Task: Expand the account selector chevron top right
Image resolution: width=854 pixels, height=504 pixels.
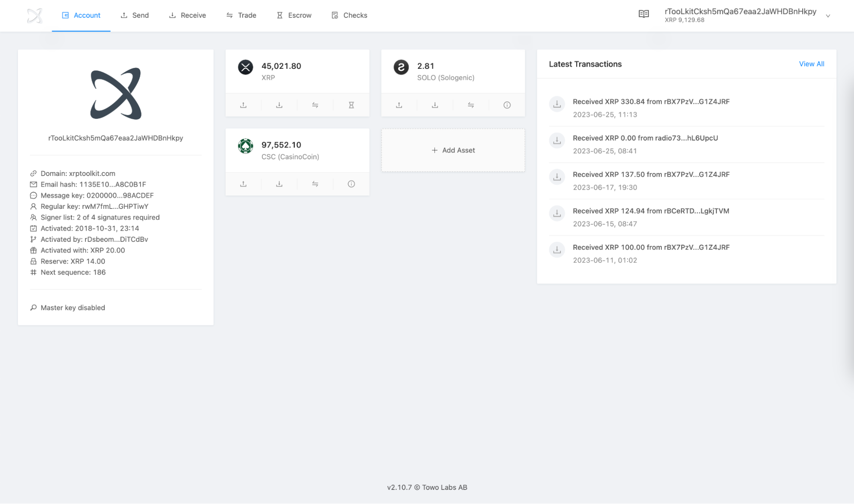Action: [828, 16]
